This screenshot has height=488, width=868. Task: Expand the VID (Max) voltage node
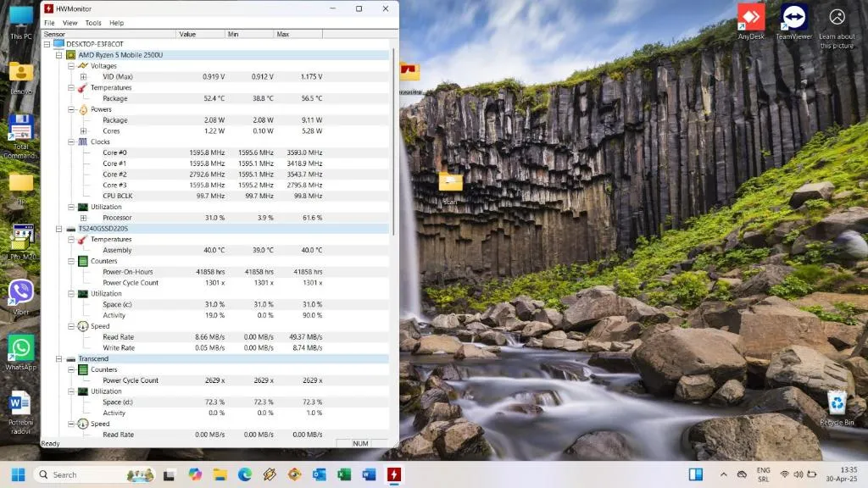click(83, 77)
